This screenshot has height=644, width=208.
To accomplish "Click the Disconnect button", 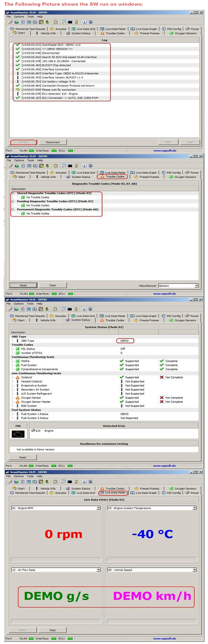I will 53,142.
